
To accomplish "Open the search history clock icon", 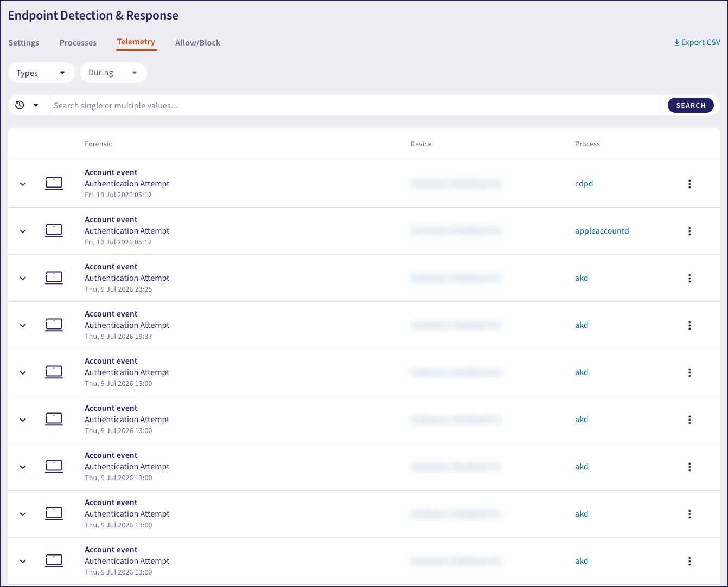I will pyautogui.click(x=20, y=105).
